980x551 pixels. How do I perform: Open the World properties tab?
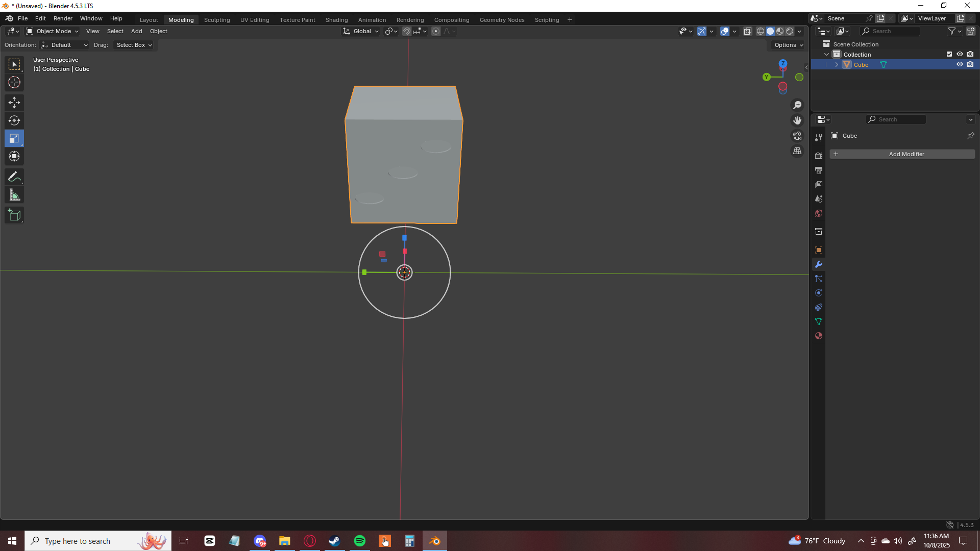(x=819, y=213)
